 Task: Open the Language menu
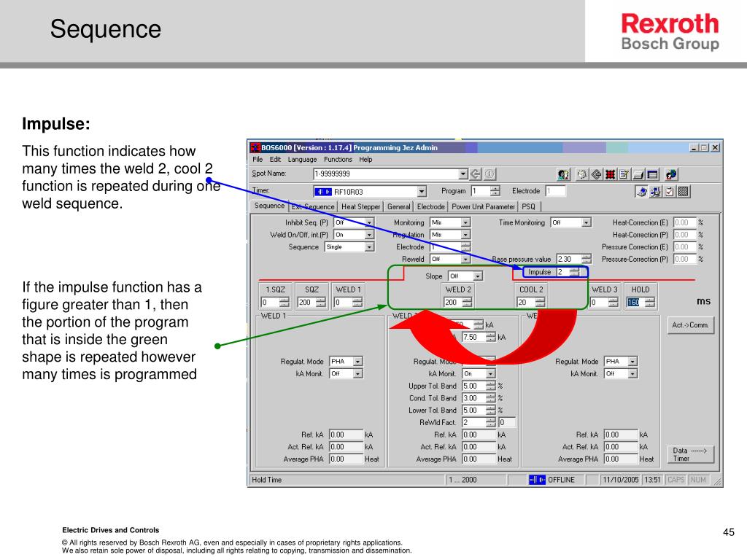coord(302,160)
